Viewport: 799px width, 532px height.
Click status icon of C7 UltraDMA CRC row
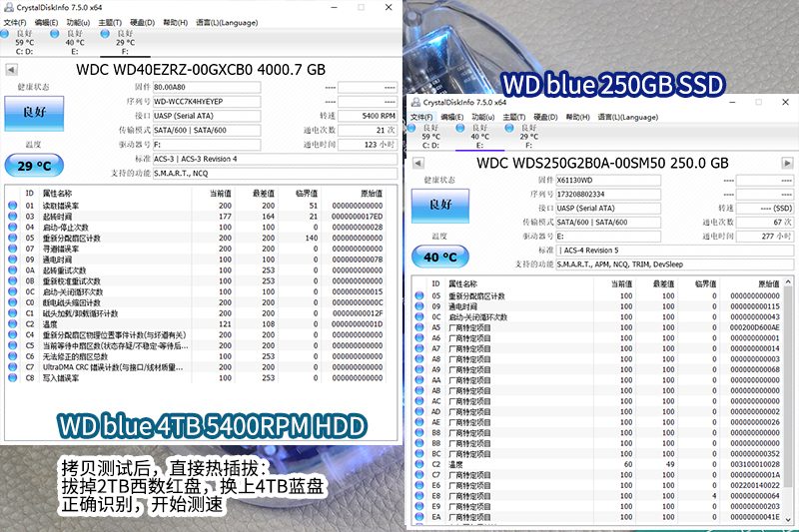[12, 367]
